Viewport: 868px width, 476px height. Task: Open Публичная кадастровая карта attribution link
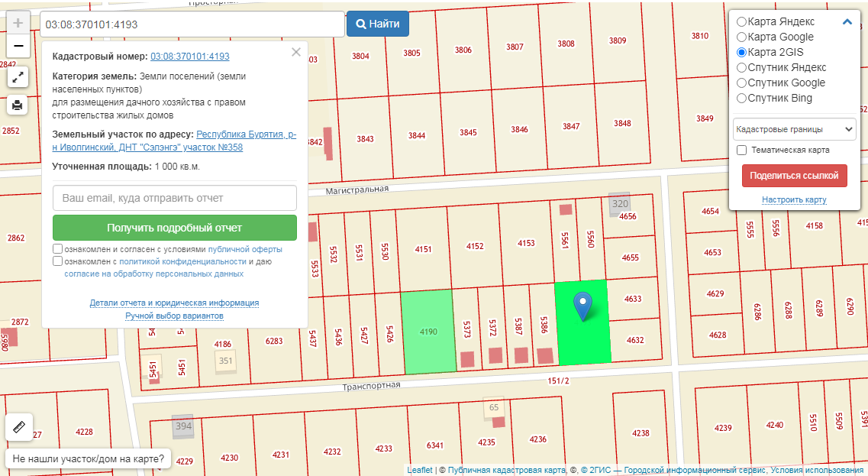click(x=506, y=470)
